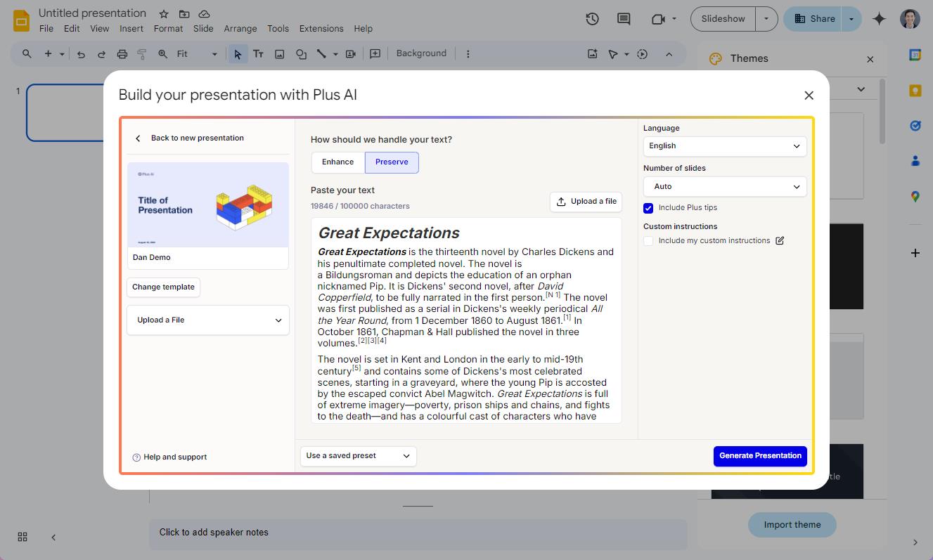Select the line tool
The width and height of the screenshot is (933, 560).
[x=321, y=54]
